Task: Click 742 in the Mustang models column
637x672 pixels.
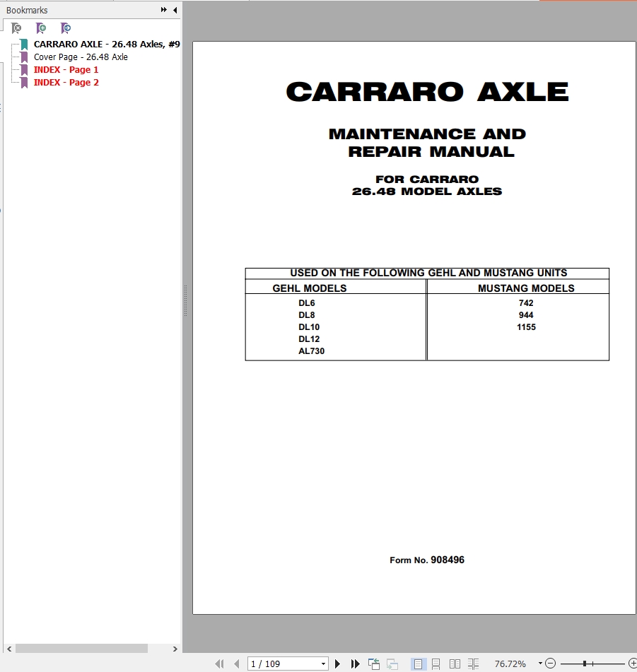Action: coord(526,303)
